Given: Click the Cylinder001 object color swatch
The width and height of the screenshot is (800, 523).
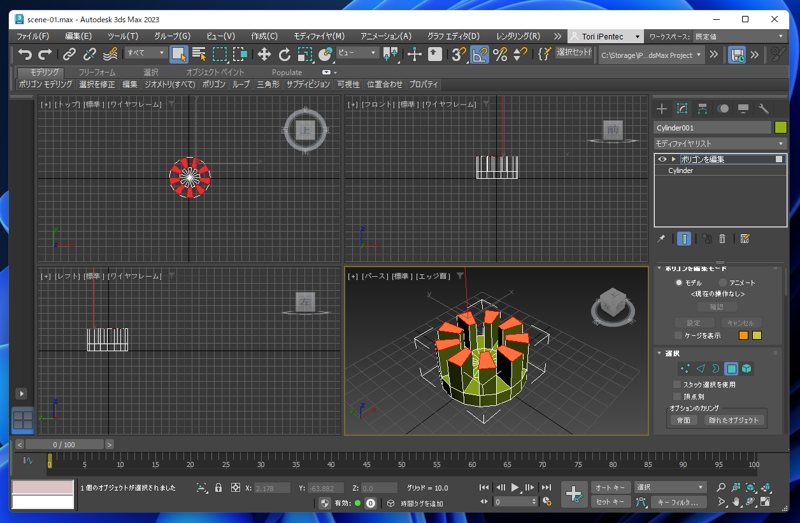Looking at the screenshot, I should [781, 128].
